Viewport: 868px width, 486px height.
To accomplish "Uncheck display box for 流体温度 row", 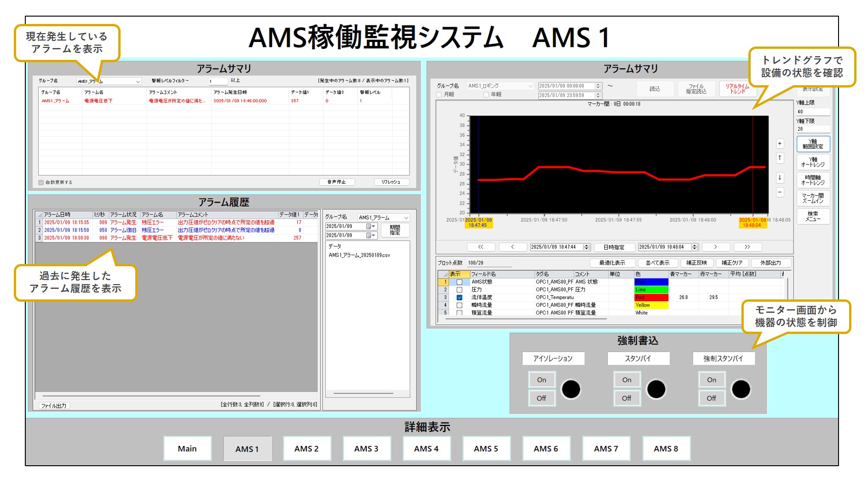I will (459, 298).
